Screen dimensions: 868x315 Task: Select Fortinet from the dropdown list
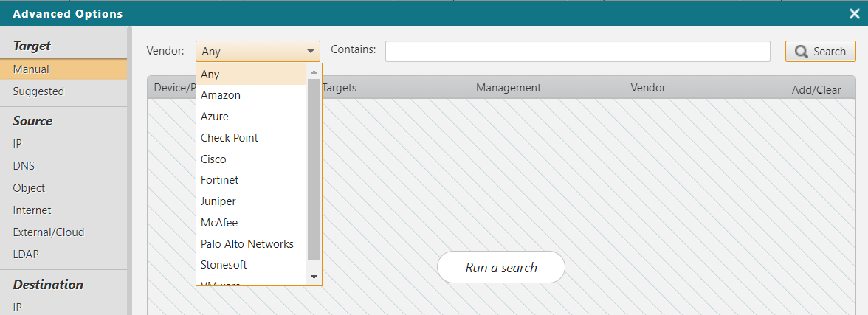pos(220,180)
